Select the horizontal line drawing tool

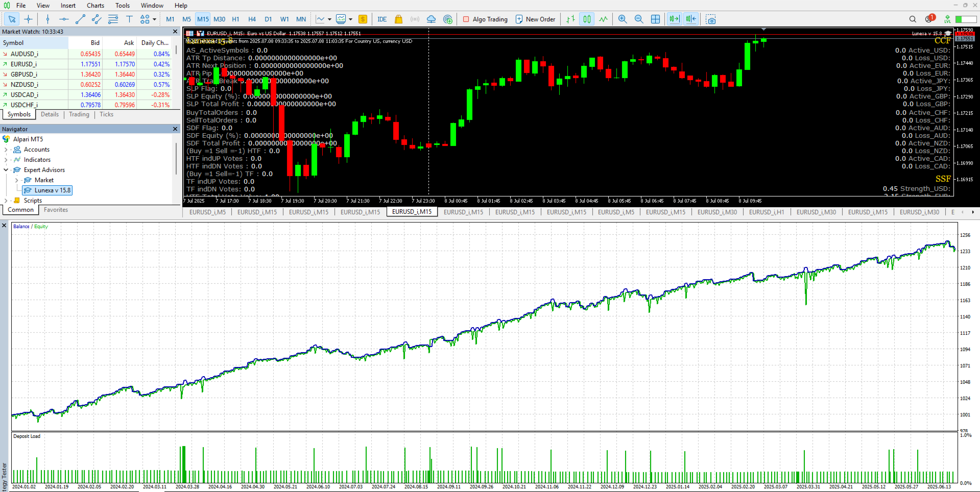64,19
